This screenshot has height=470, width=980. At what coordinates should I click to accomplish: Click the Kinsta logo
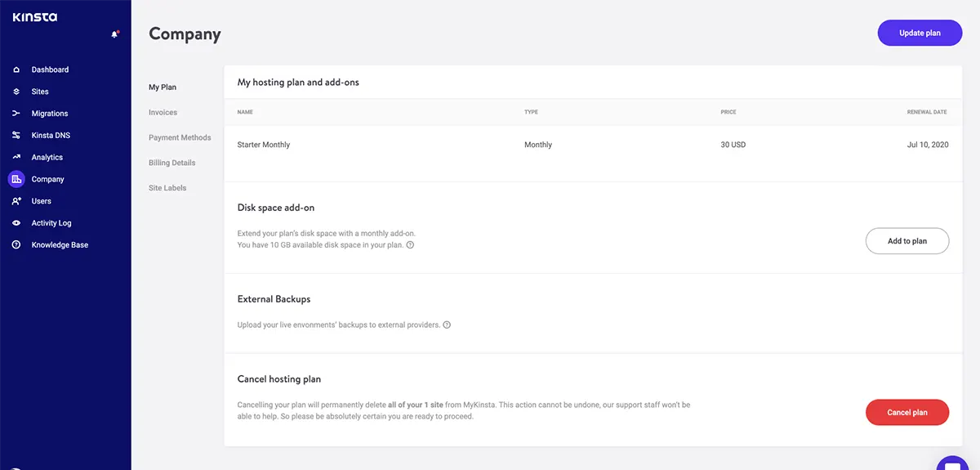[x=34, y=16]
